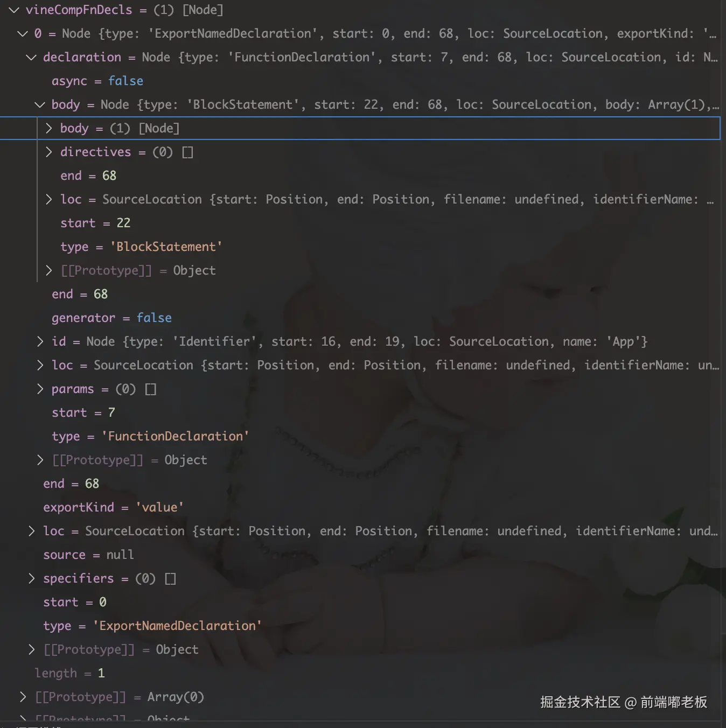Expand loc row above params
Viewport: 726px width, 728px height.
pyautogui.click(x=40, y=365)
